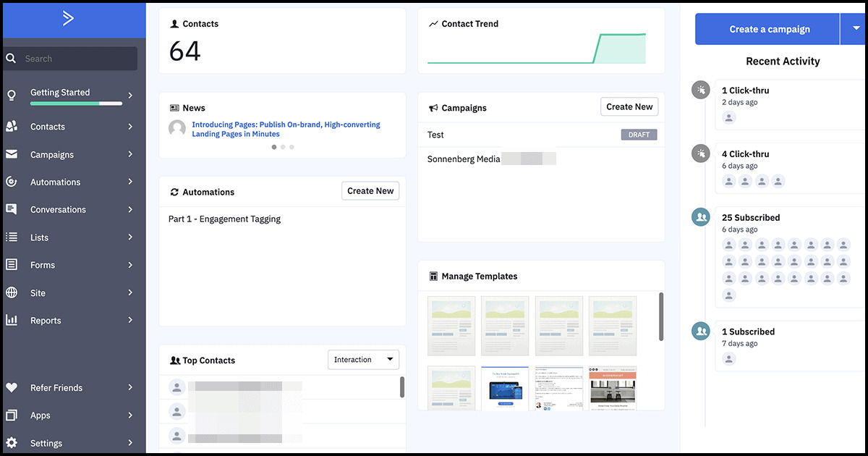Expand the Site menu chevron
Screen dimensions: 868x456
pos(131,292)
